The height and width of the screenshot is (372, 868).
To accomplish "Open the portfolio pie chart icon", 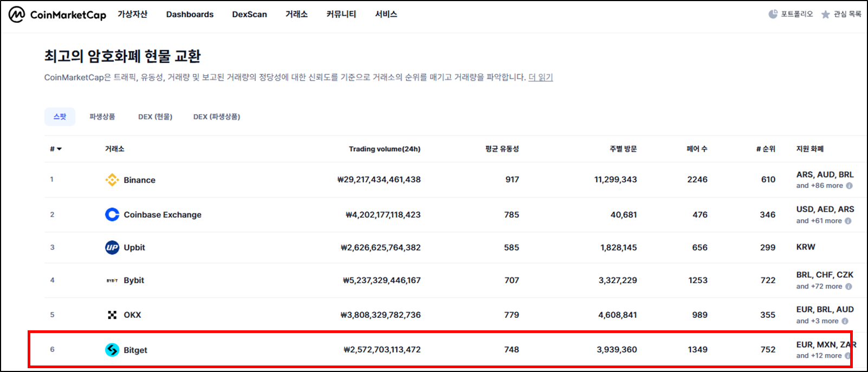I will pos(773,14).
